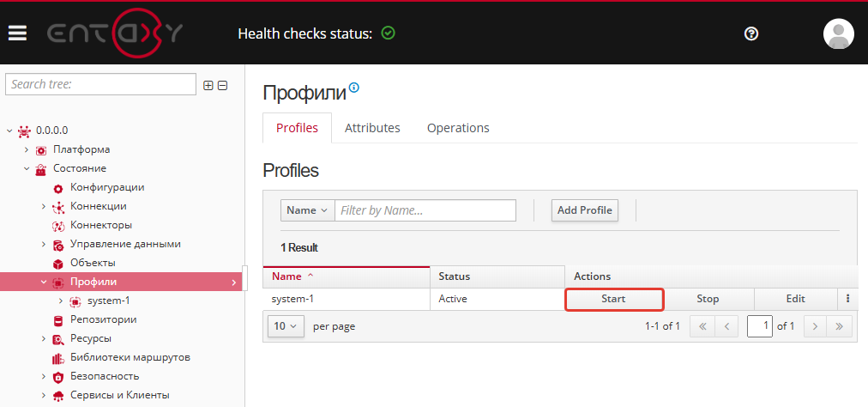Click the Коннекции tree icon
This screenshot has width=868, height=407.
coord(58,208)
